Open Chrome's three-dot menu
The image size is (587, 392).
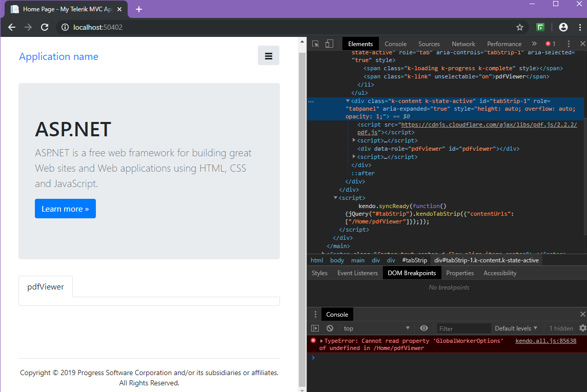tap(580, 27)
